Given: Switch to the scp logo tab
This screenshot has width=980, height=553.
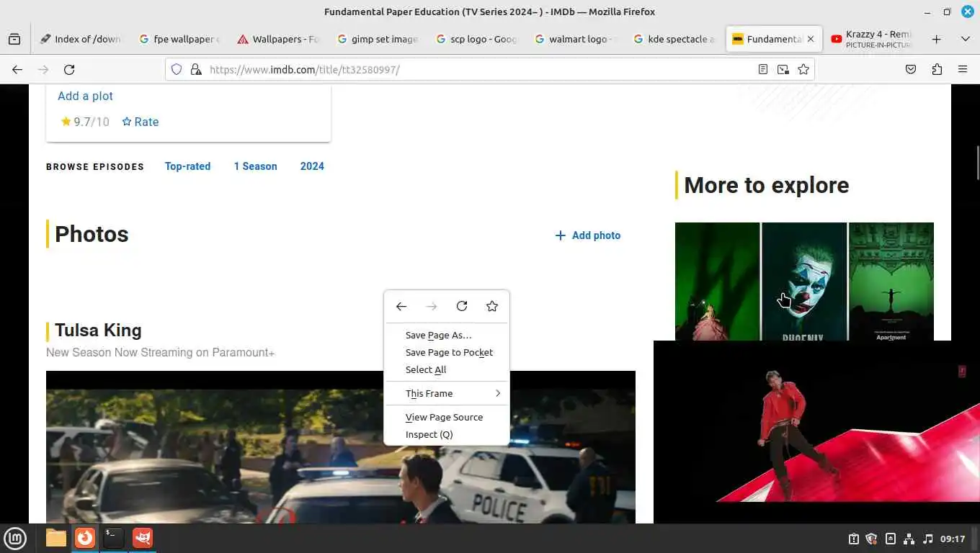Looking at the screenshot, I should (x=476, y=39).
